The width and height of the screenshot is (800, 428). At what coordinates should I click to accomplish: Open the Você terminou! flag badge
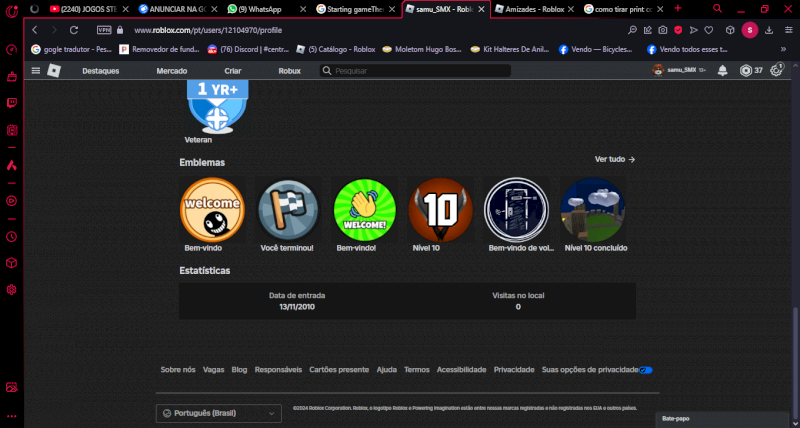pyautogui.click(x=288, y=210)
